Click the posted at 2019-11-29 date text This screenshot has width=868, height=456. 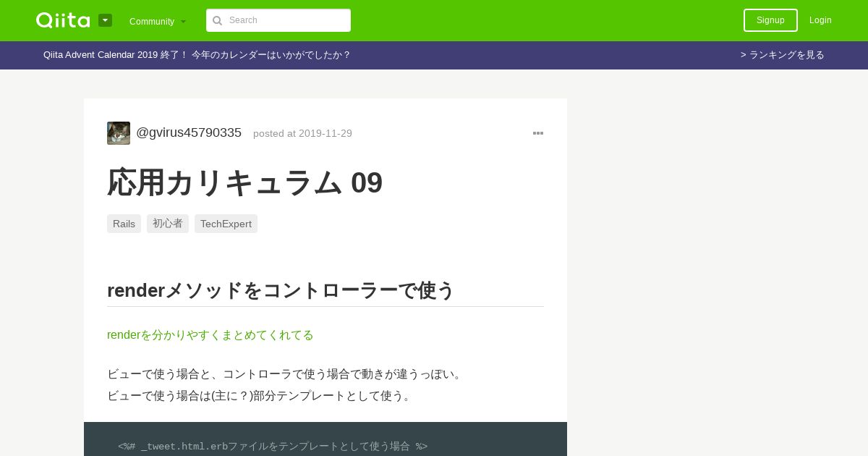click(302, 133)
